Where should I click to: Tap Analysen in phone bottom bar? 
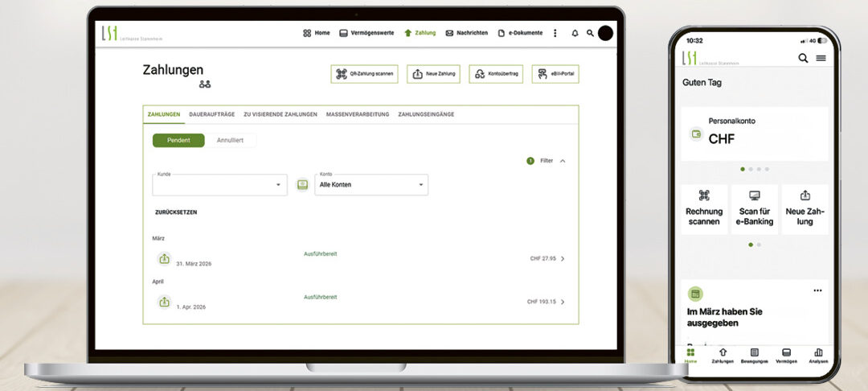pyautogui.click(x=818, y=356)
